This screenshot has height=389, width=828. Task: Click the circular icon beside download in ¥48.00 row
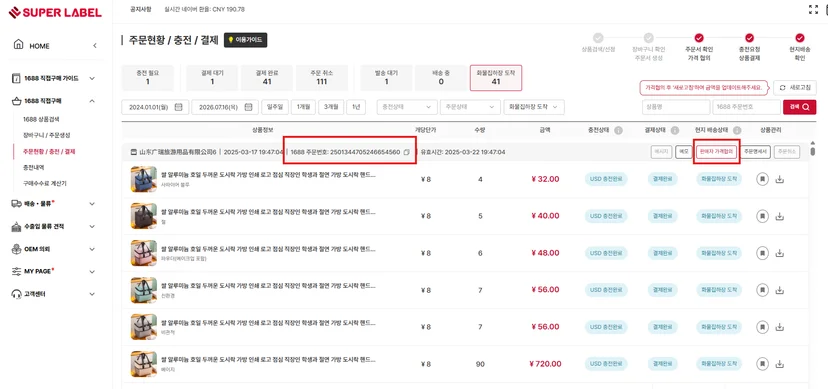coord(763,253)
